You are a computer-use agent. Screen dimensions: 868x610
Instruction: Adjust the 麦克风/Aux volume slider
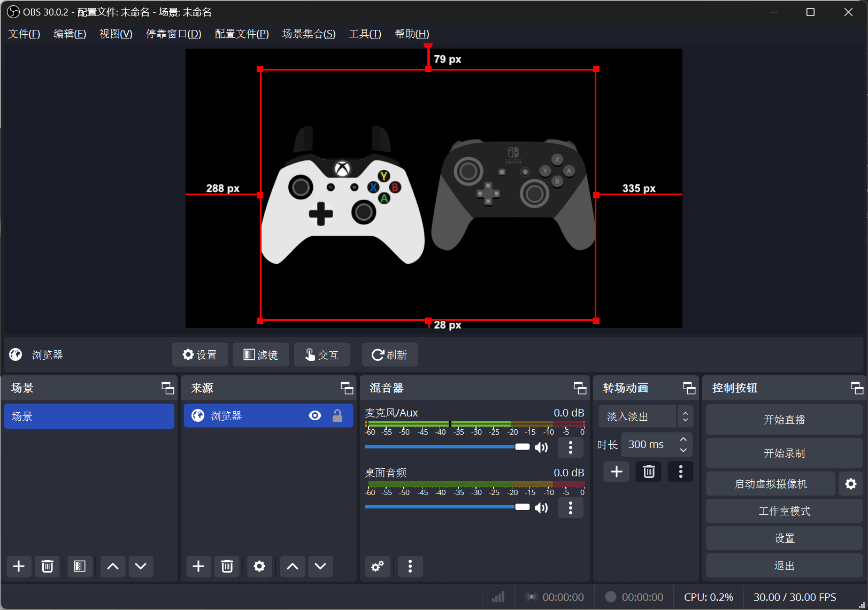point(447,447)
